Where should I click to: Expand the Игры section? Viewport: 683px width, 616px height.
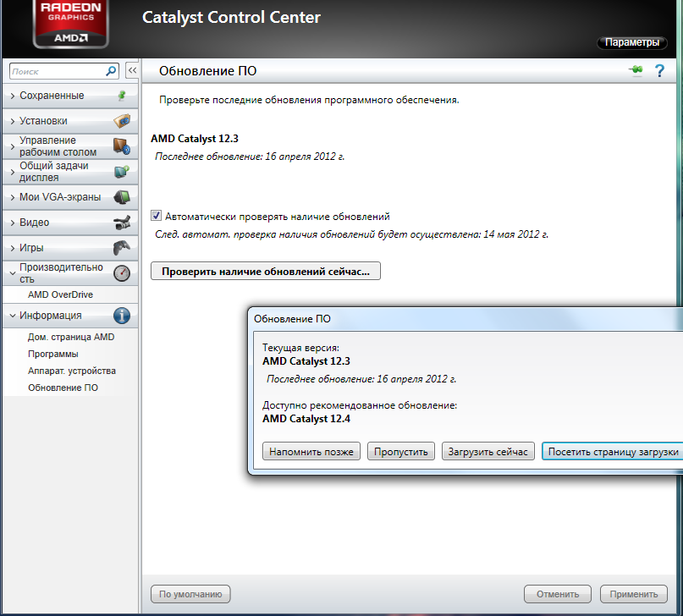(x=13, y=248)
